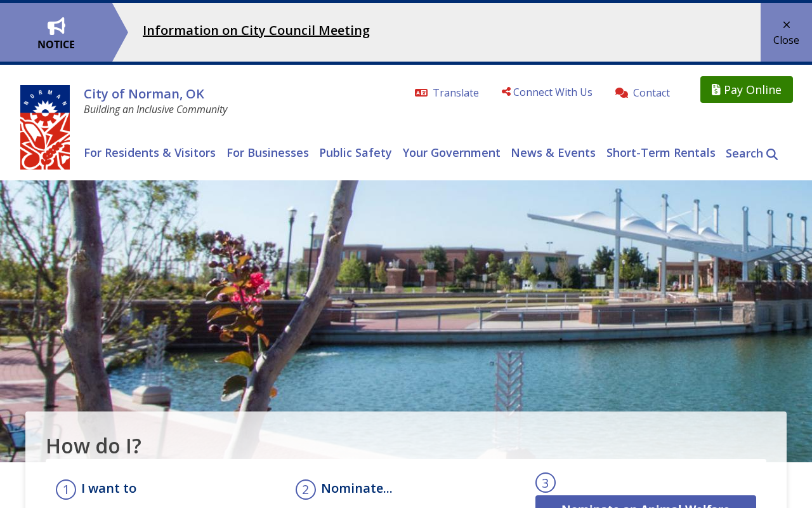Viewport: 812px width, 508px height.
Task: Click the City of Norman, OK title
Action: pos(144,93)
